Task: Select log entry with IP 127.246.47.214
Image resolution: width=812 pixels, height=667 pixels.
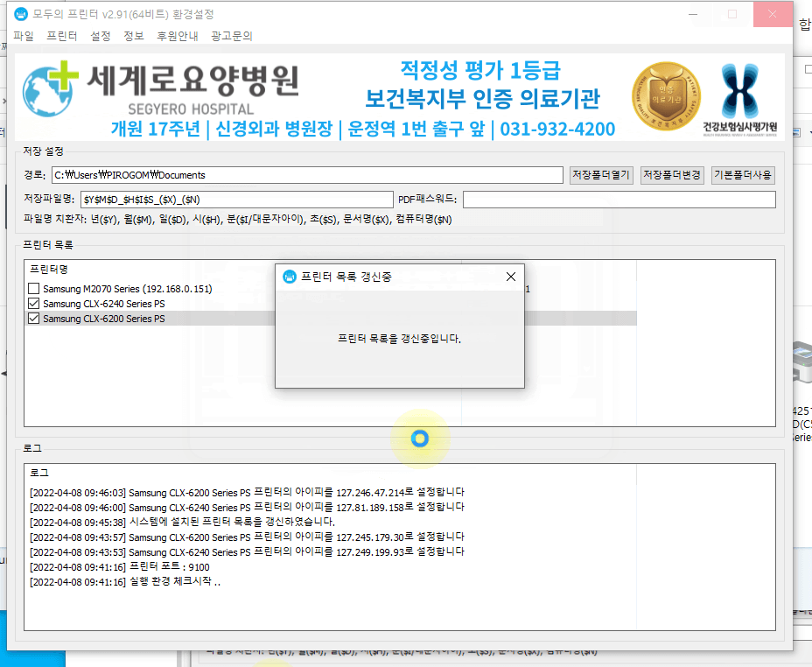Action: (x=247, y=492)
